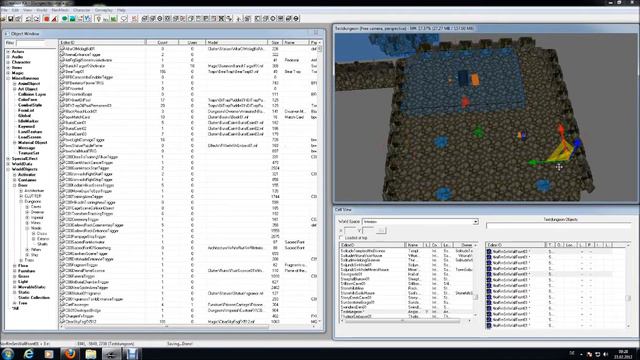Sort by Size column header
Viewport: 640px width, 360px height.
276,42
